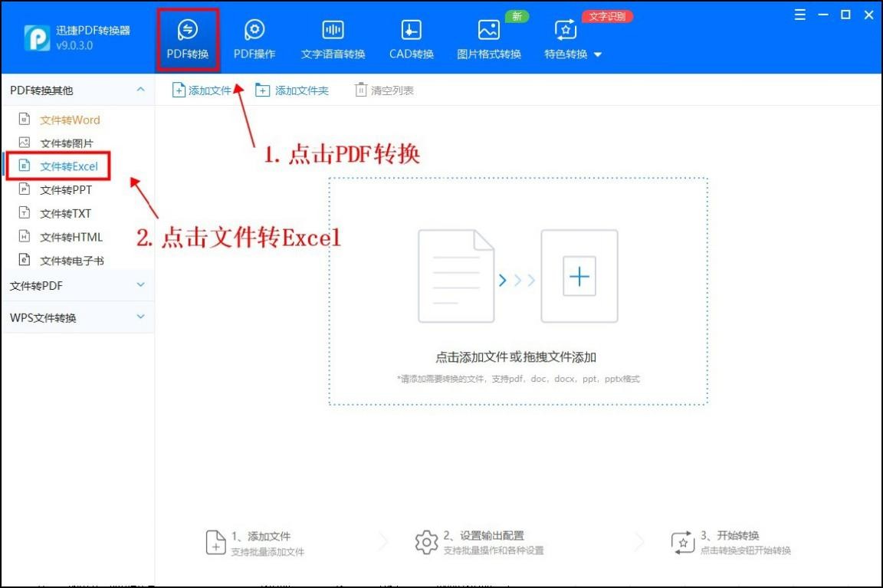Select the CAD转换 tab
This screenshot has width=883, height=588.
click(411, 39)
